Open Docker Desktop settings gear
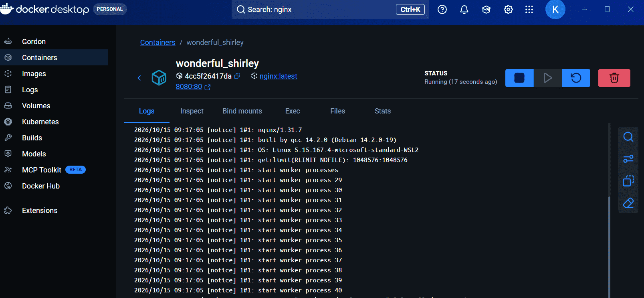This screenshot has height=298, width=644. tap(508, 10)
